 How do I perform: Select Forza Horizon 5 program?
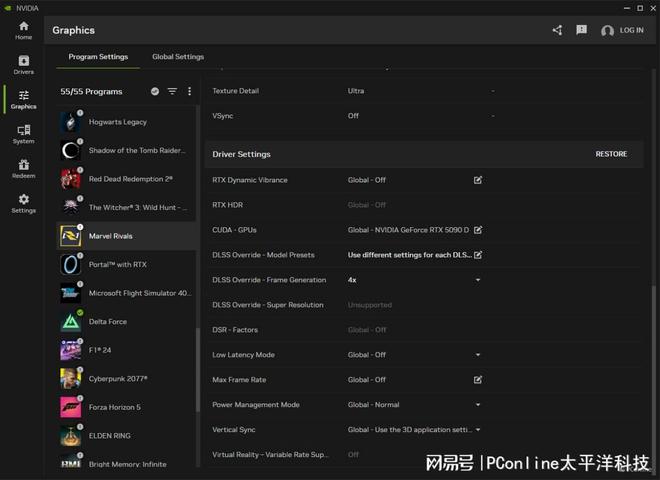click(x=126, y=408)
